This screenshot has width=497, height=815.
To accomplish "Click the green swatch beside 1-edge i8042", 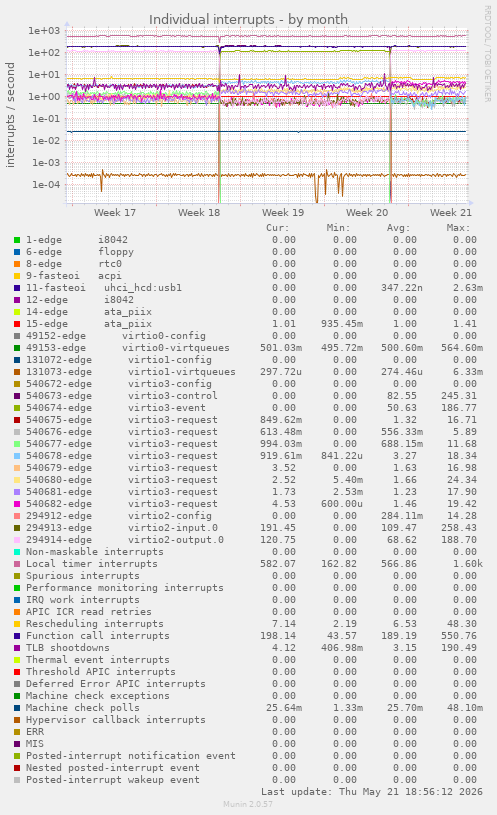I will (17, 240).
